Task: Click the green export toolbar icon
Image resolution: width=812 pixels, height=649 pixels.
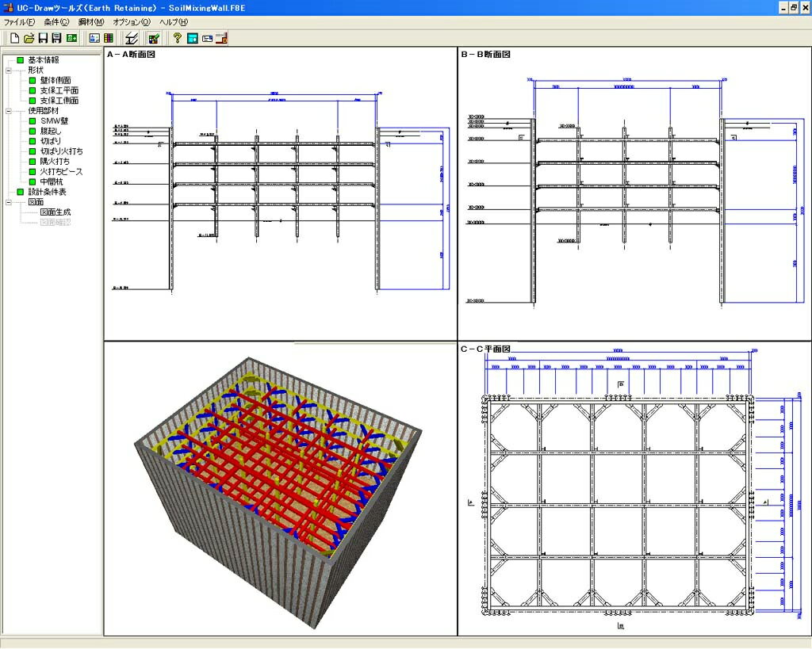Action: [x=71, y=37]
